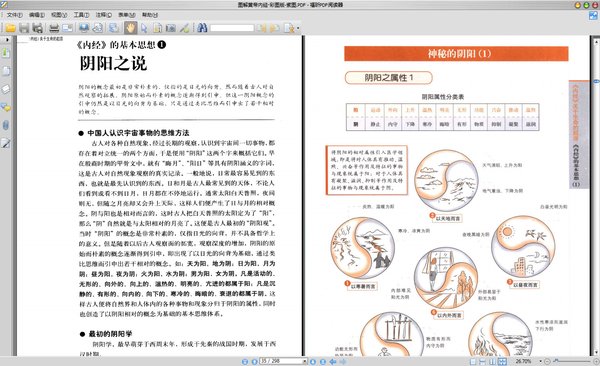Image resolution: width=600 pixels, height=366 pixels.
Task: Open the 帮助 (Help) menu
Action: pyautogui.click(x=150, y=15)
